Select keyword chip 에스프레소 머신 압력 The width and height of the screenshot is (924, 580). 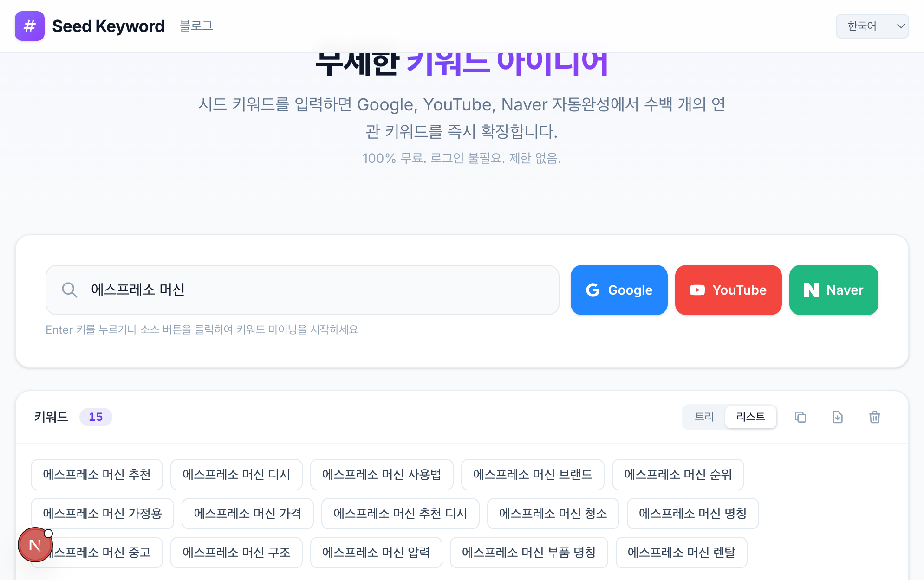(x=376, y=553)
